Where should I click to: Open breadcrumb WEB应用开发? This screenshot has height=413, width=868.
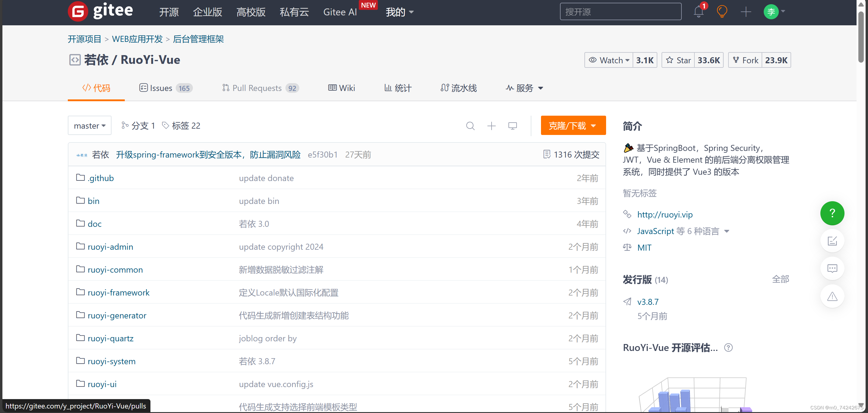pyautogui.click(x=137, y=39)
